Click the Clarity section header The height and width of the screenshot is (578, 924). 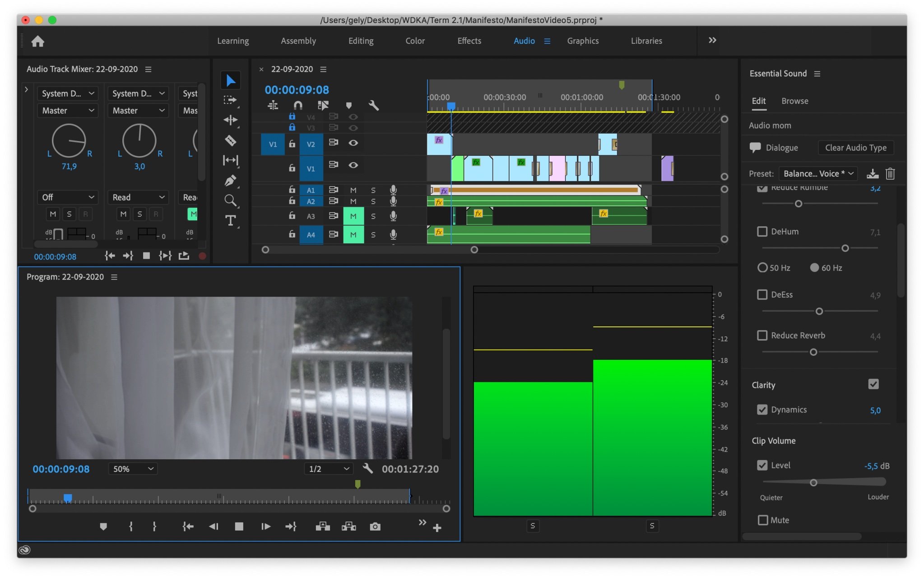763,385
